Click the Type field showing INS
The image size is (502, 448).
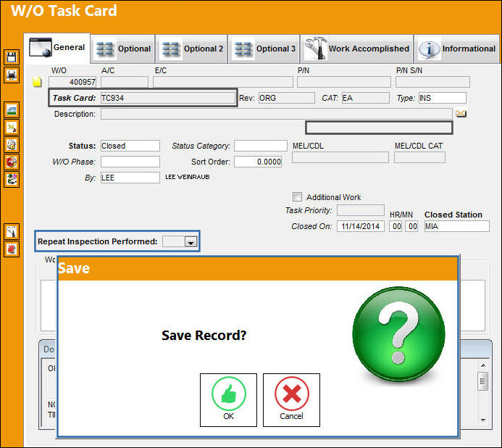(x=443, y=98)
